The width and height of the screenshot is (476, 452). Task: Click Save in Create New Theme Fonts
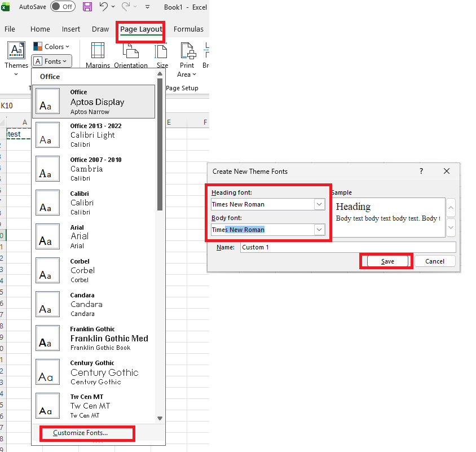click(387, 261)
